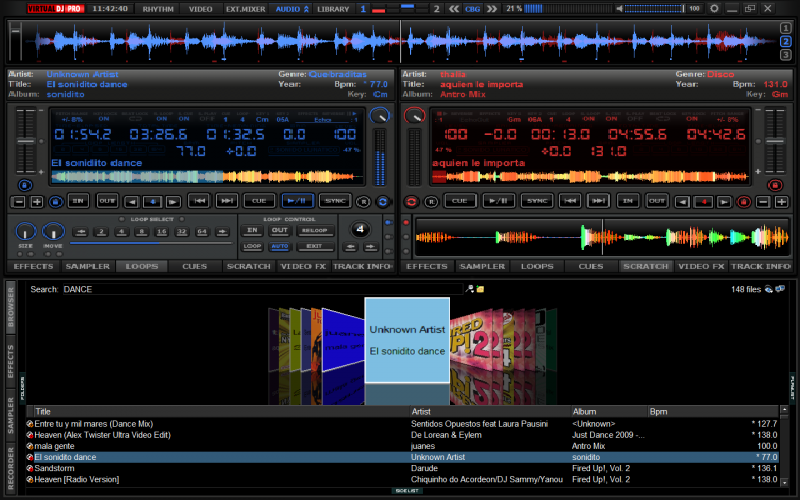
Task: Click right deck loop-length increase arrow
Action: (723, 202)
